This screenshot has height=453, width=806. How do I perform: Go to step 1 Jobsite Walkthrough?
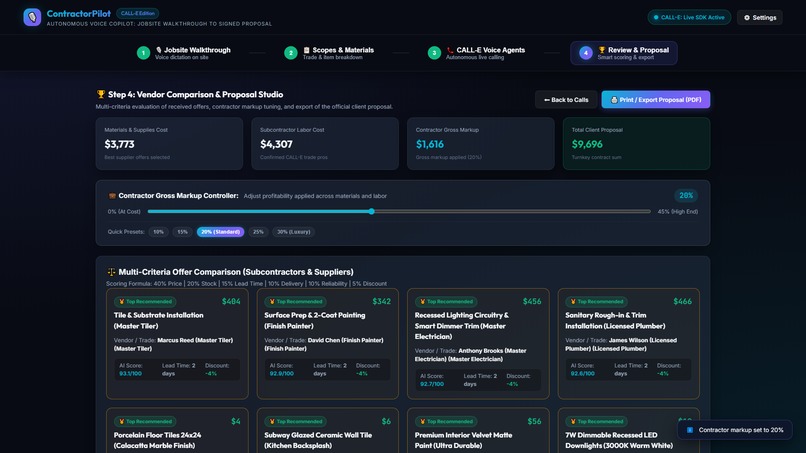[x=184, y=53]
